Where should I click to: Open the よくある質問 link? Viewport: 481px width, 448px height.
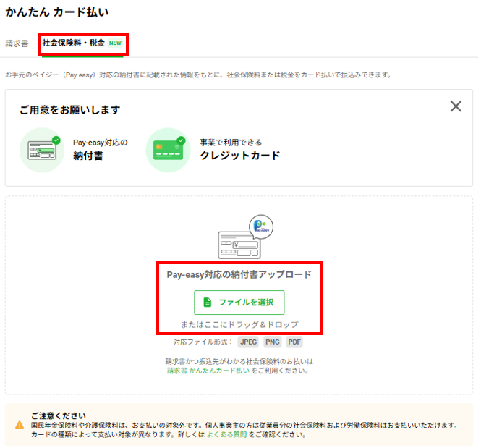pos(226,434)
